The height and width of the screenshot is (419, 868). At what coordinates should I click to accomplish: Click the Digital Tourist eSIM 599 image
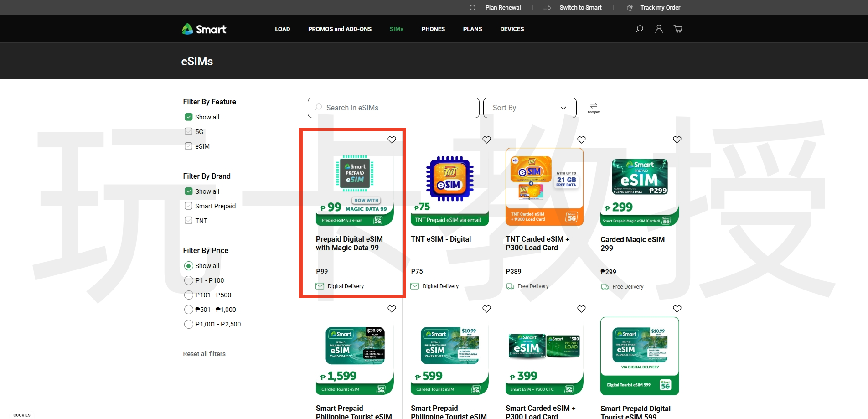point(640,356)
